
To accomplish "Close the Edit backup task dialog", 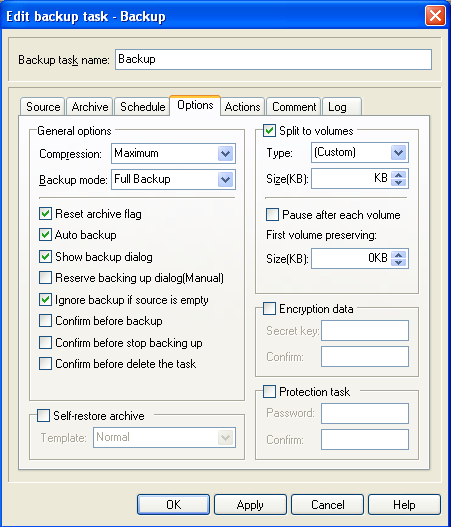I will click(435, 16).
